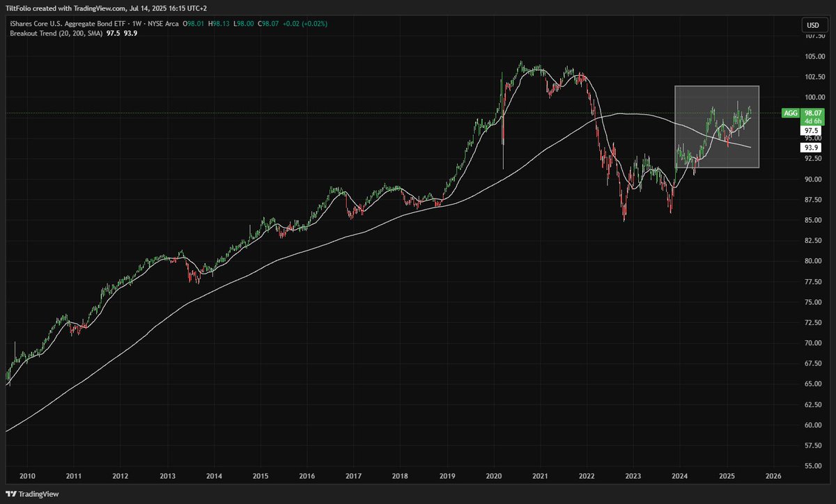The width and height of the screenshot is (836, 504).
Task: Click the 2011 label on time axis
Action: (x=74, y=477)
